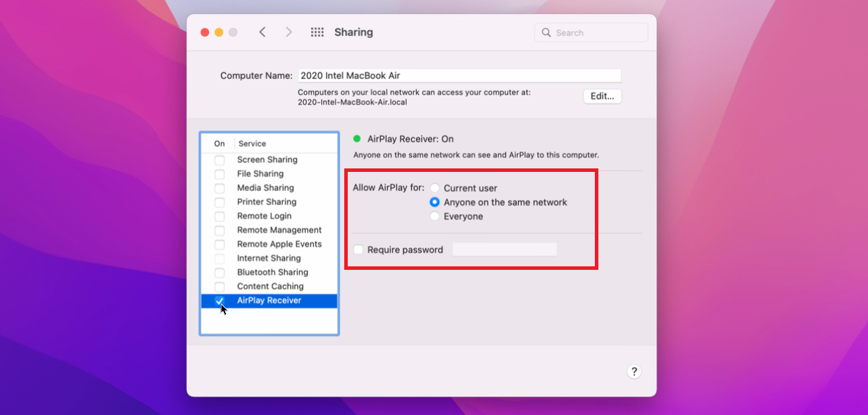Click the Edit button for computer name
The image size is (868, 415).
click(602, 96)
